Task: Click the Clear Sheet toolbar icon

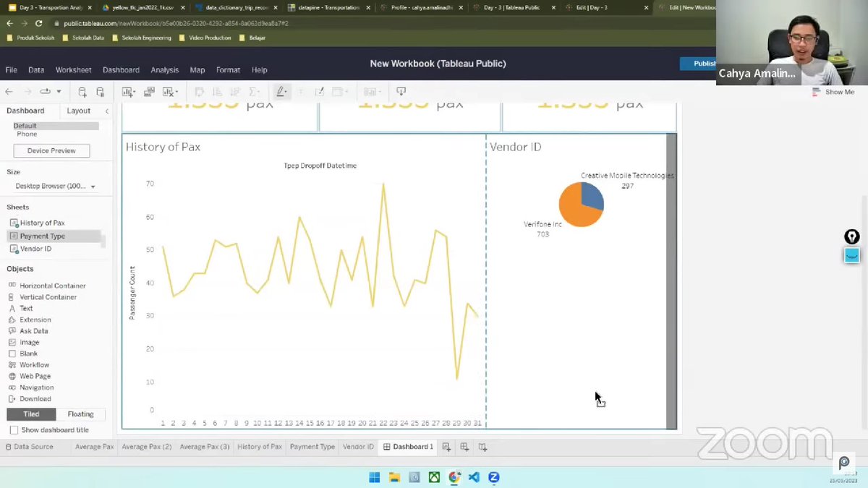Action: pos(169,92)
